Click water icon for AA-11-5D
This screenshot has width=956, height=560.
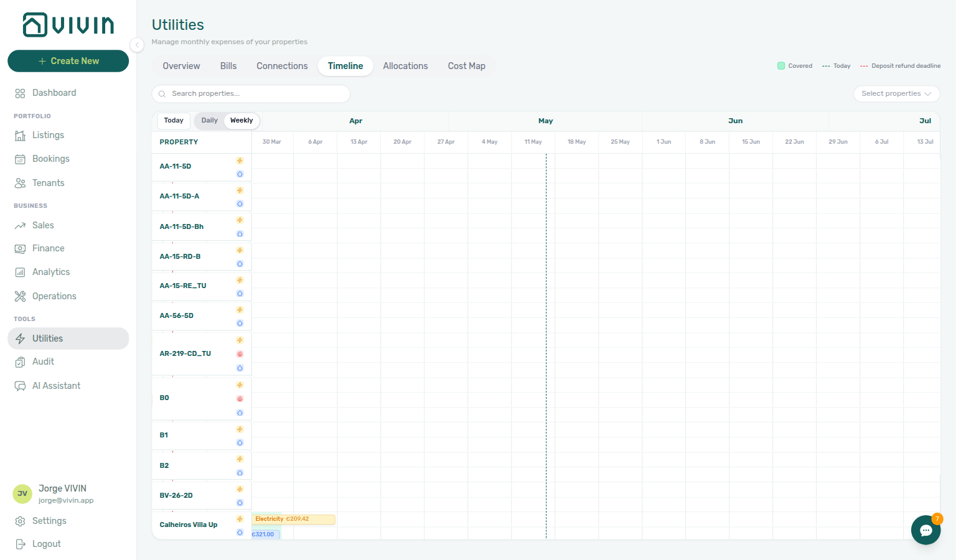(x=240, y=174)
